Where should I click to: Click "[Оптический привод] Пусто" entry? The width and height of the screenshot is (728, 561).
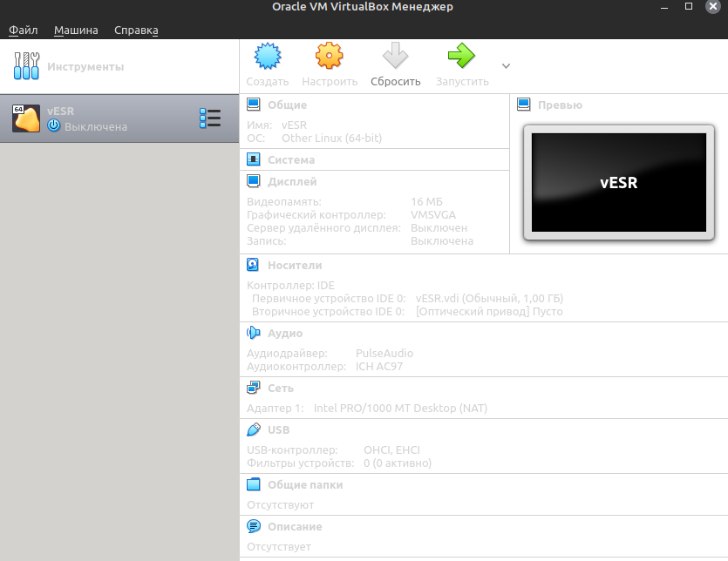click(x=489, y=311)
